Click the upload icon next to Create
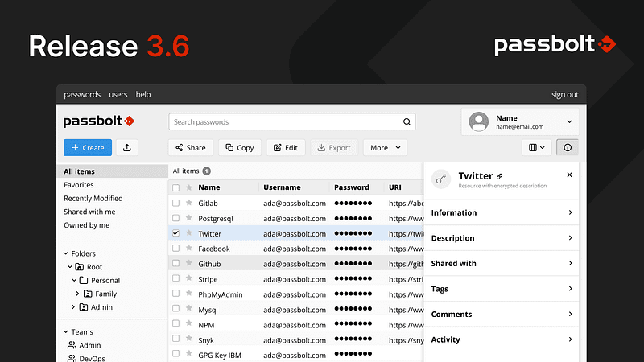 (x=127, y=147)
